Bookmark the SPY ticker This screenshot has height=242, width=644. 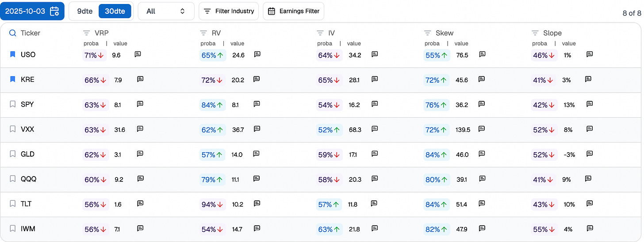(x=12, y=104)
